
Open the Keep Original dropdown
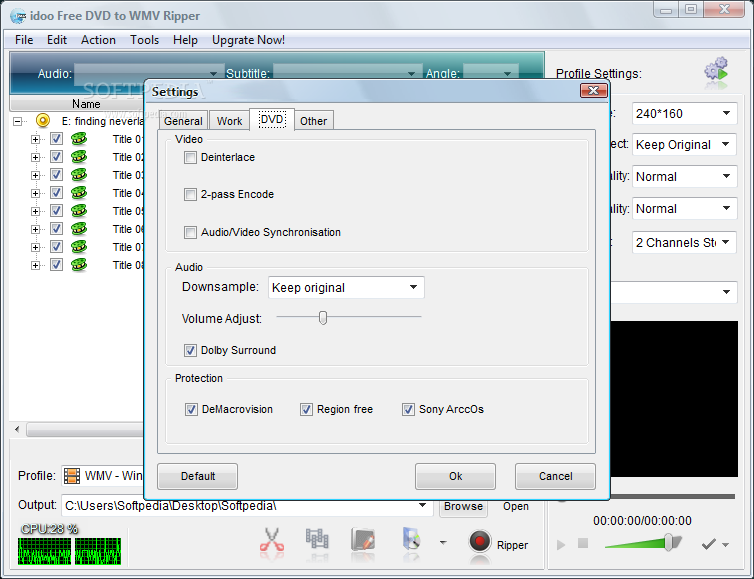click(684, 144)
